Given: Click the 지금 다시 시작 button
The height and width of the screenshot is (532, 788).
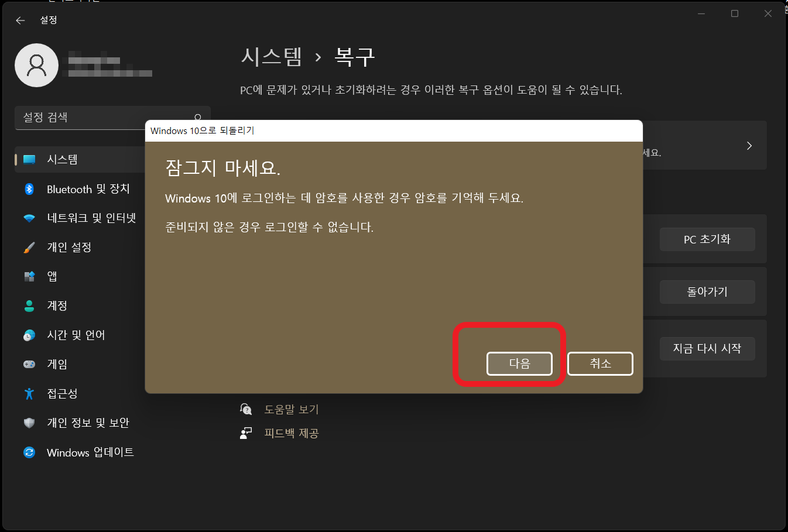Looking at the screenshot, I should point(707,348).
